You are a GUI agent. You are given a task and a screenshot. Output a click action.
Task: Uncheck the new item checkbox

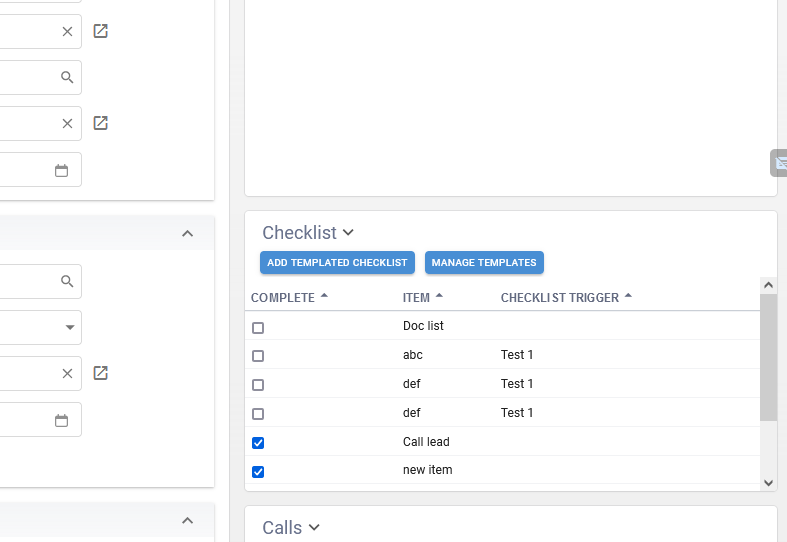click(258, 472)
